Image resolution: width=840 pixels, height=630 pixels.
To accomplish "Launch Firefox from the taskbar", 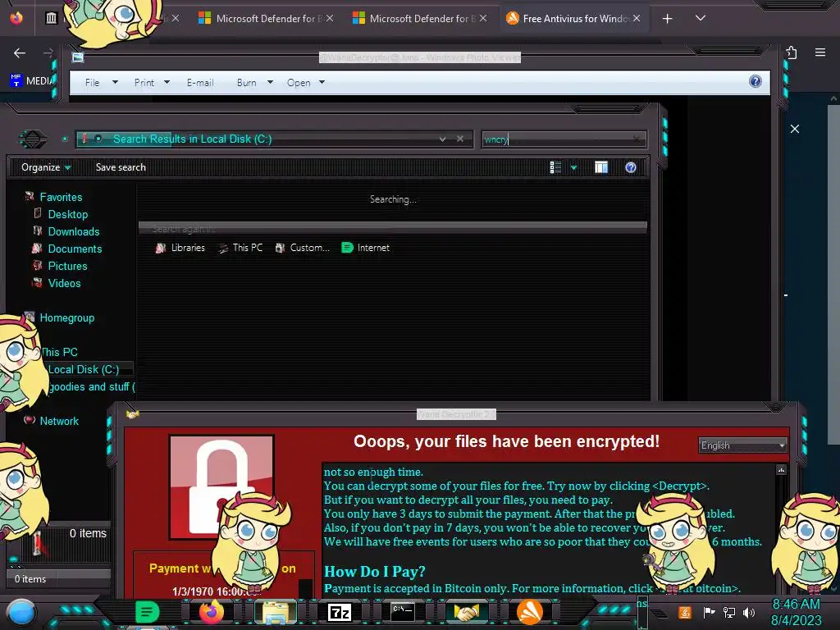I will (211, 612).
